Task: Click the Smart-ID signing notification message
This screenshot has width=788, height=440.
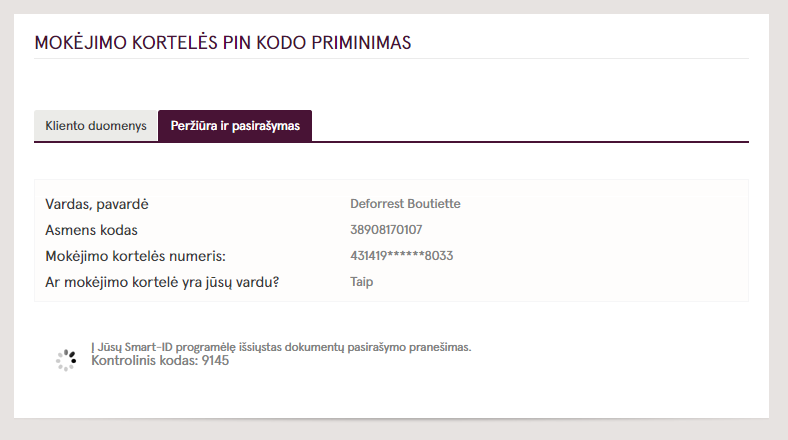Action: pos(281,347)
